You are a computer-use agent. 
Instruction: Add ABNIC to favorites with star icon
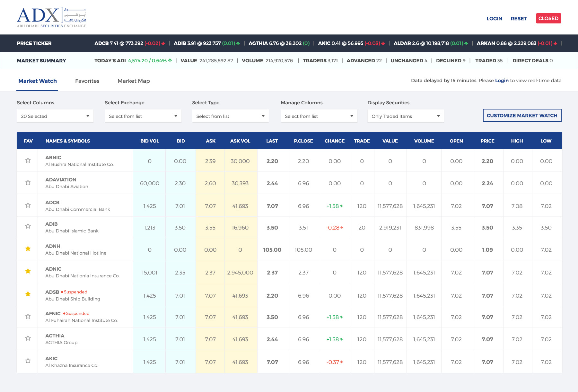coord(28,160)
